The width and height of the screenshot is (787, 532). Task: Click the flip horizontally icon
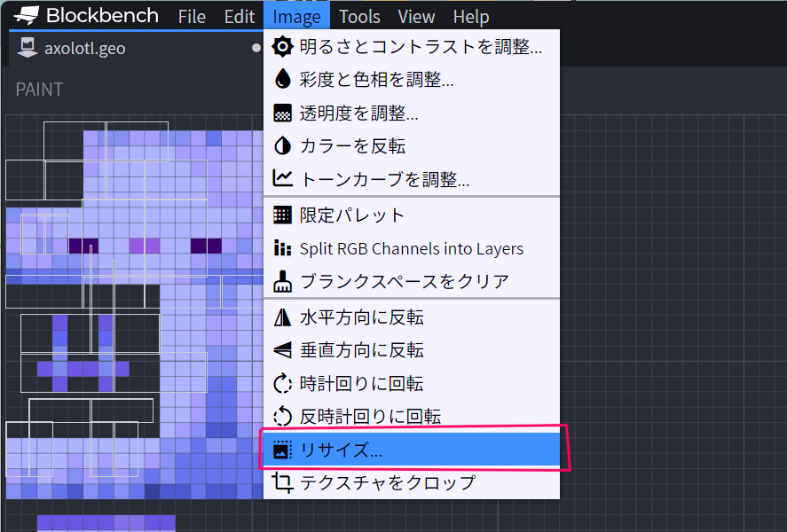tap(282, 317)
